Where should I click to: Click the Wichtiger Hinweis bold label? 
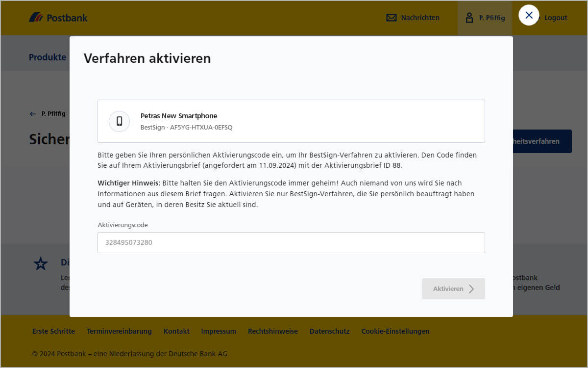(x=129, y=183)
